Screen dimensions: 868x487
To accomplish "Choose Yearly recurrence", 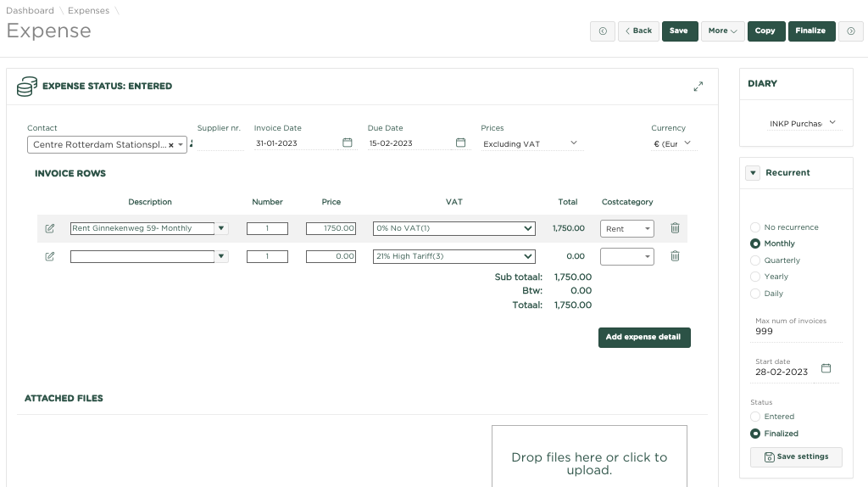I will (755, 277).
